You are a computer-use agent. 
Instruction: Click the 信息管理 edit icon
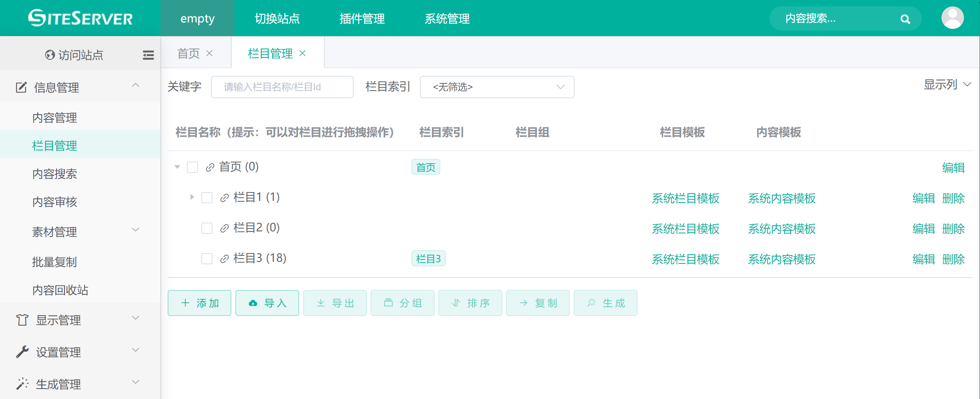point(21,87)
